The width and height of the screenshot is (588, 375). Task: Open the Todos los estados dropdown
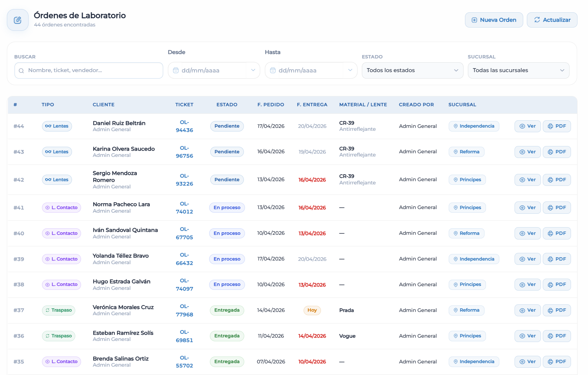click(412, 70)
